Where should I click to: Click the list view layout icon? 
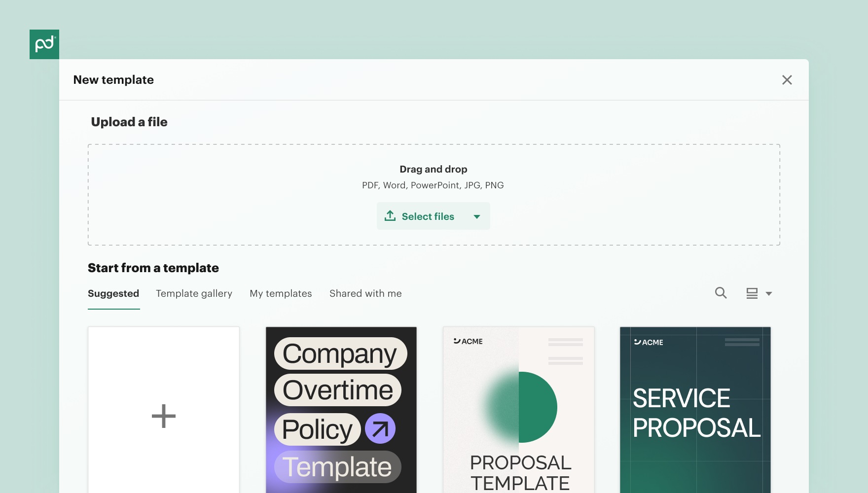click(x=752, y=293)
